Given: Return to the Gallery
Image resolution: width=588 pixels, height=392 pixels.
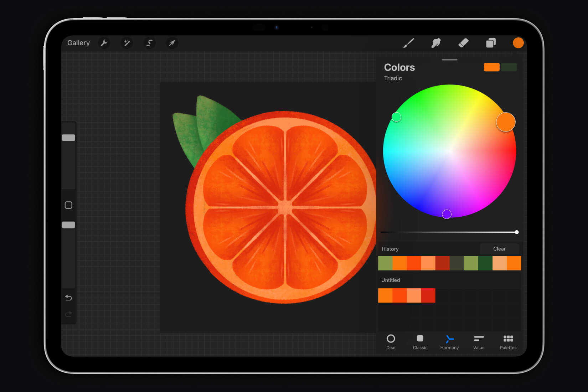Looking at the screenshot, I should pyautogui.click(x=78, y=43).
